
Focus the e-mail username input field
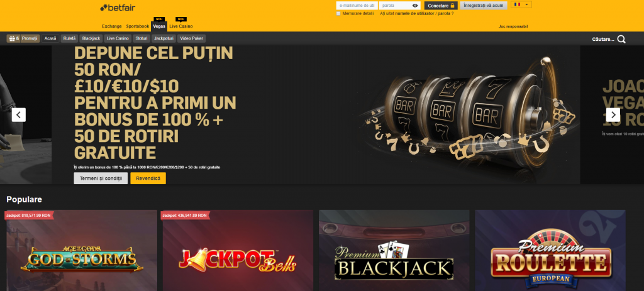pos(357,6)
